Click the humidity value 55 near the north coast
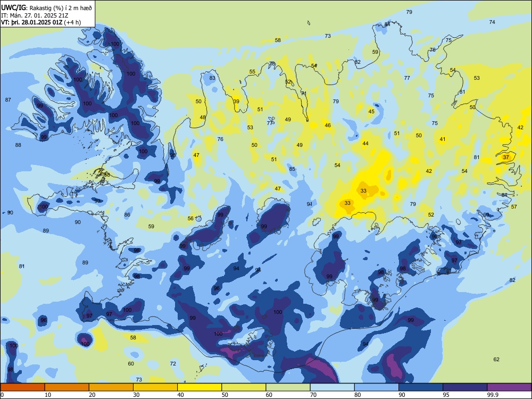 [x=252, y=72]
